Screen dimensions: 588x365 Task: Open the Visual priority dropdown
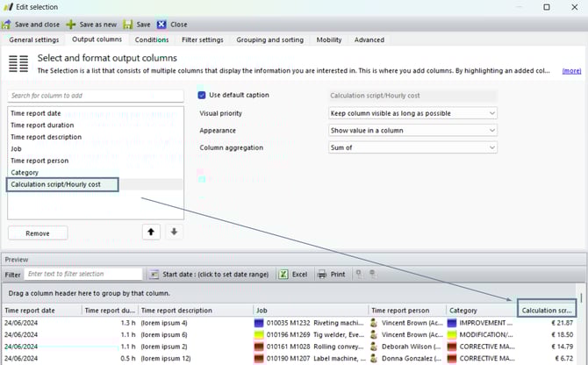[412, 113]
